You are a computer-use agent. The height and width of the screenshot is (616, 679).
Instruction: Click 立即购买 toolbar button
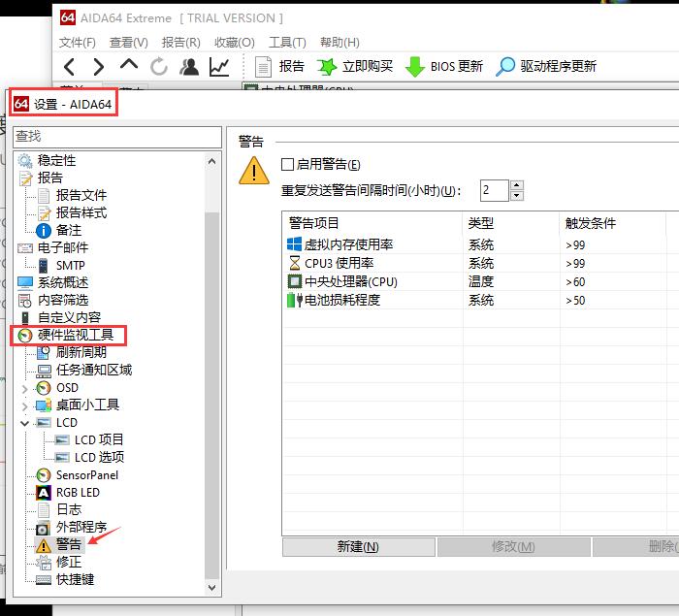click(355, 67)
